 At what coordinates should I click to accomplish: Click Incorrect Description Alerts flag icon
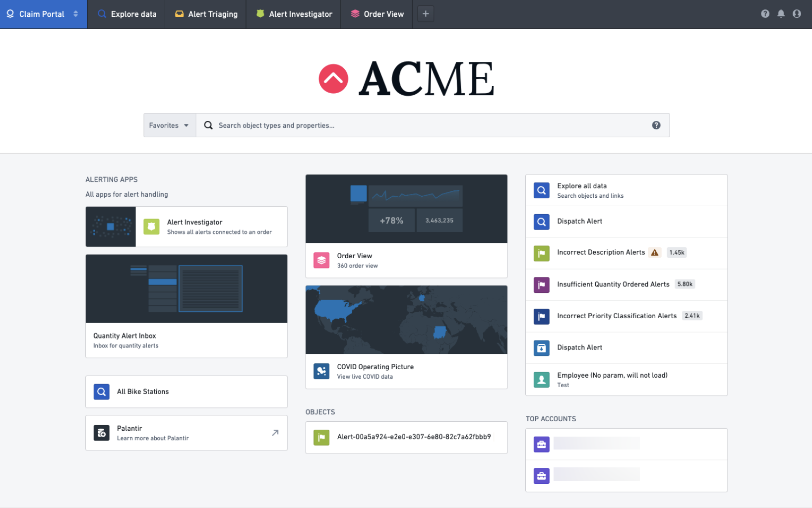[542, 253]
